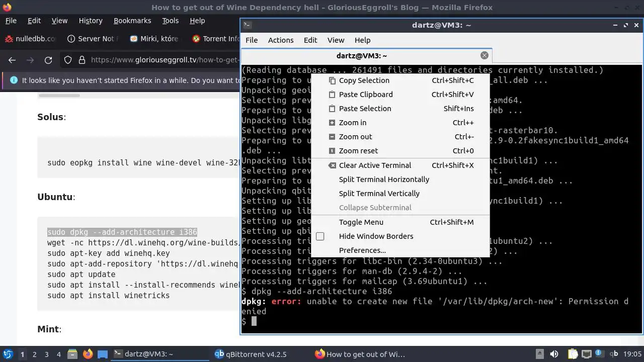
Task: Click the 'sudo apt-key add winehq.key' line
Action: [109, 253]
